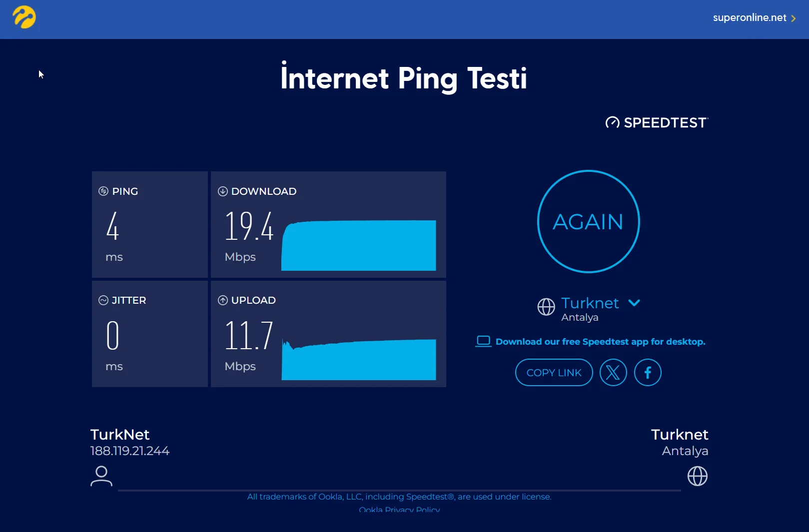Click the laptop icon near desktop app link
The image size is (809, 532).
[x=483, y=341]
